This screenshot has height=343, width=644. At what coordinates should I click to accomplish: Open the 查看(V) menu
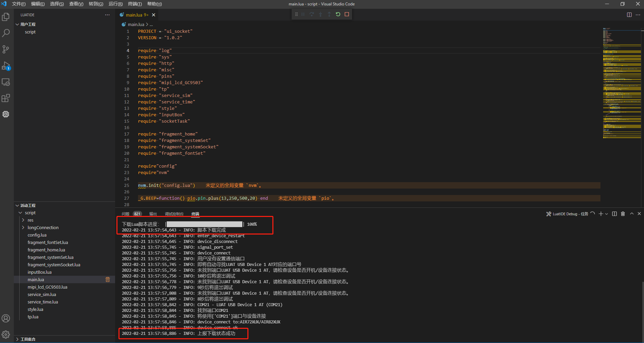tap(76, 4)
